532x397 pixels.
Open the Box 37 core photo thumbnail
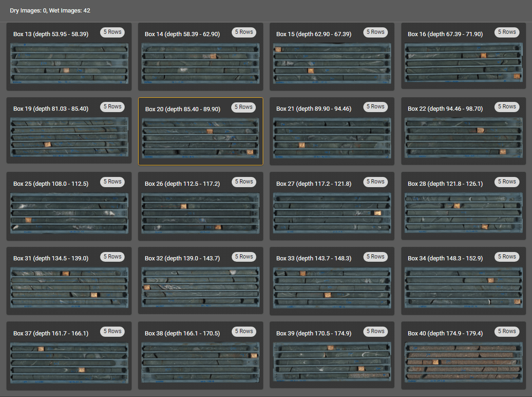pos(69,363)
